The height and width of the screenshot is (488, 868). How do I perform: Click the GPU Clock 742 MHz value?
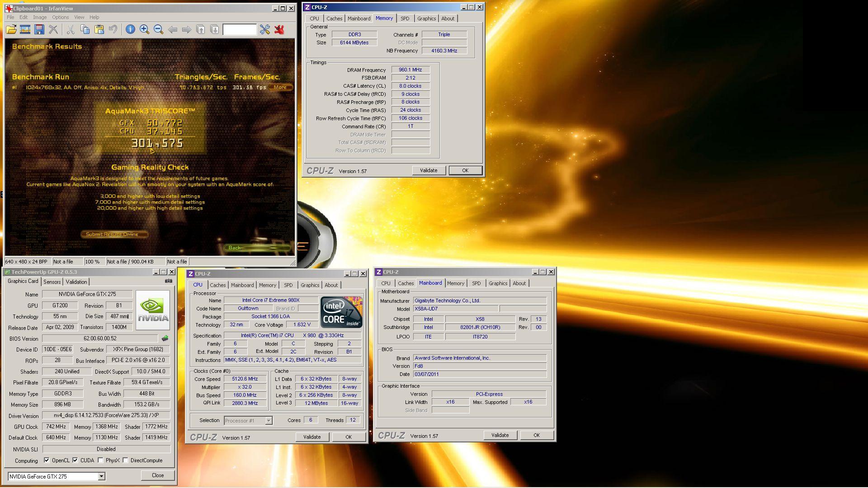(56, 427)
